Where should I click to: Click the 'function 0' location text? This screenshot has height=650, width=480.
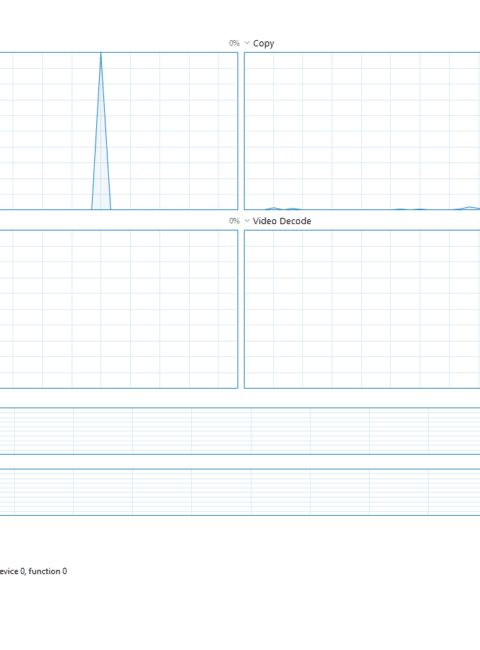click(48, 571)
